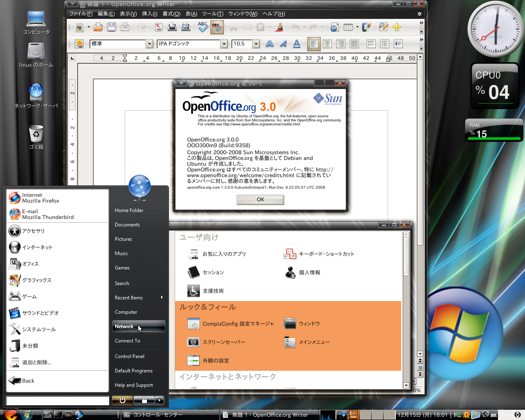The height and width of the screenshot is (420, 525).
Task: Click Back in the start menu
Action: pyautogui.click(x=58, y=381)
